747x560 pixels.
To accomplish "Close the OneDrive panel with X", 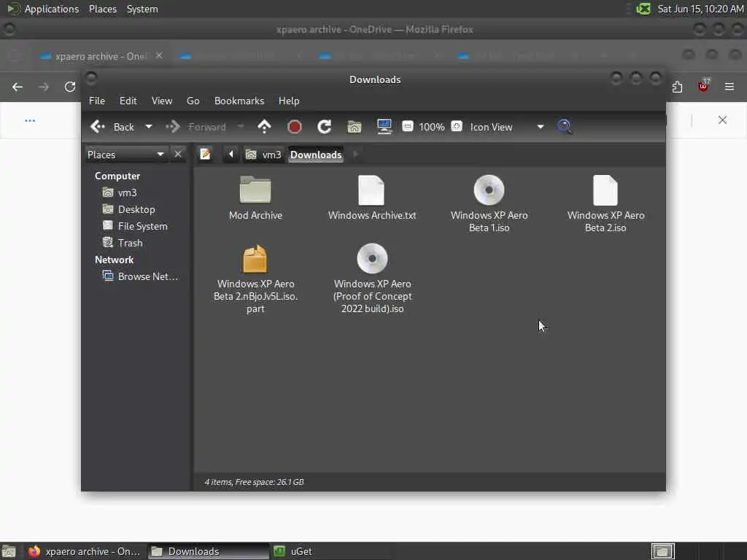I will coord(722,120).
